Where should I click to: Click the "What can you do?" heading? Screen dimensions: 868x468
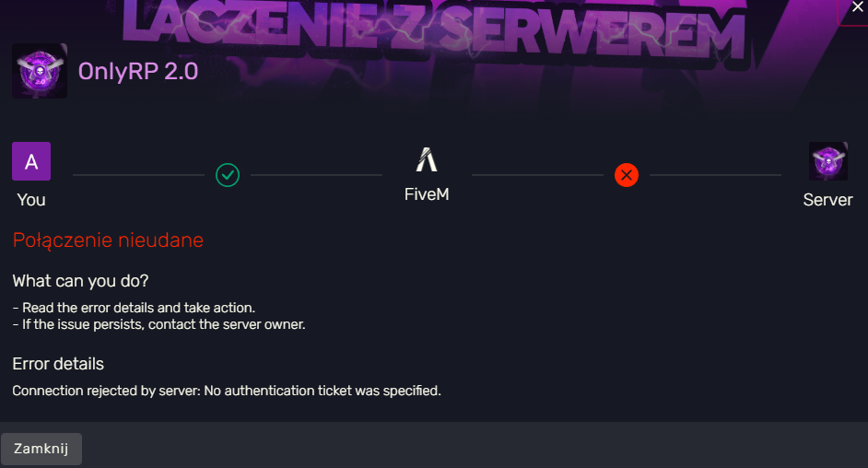click(x=80, y=280)
